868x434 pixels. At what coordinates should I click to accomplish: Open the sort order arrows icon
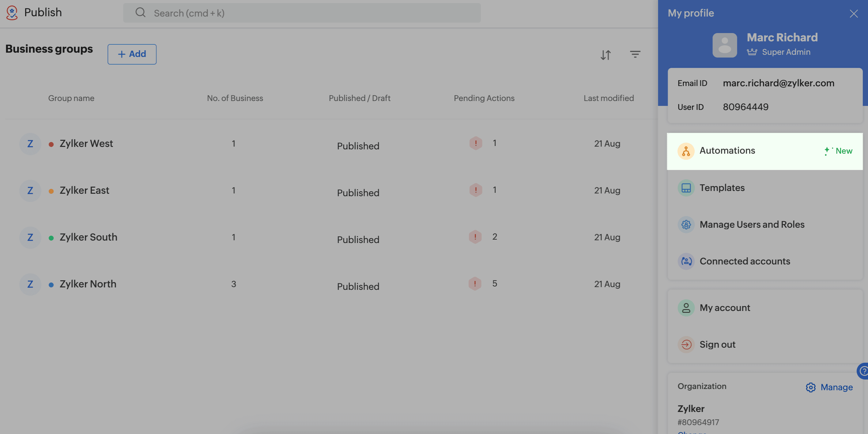(606, 54)
